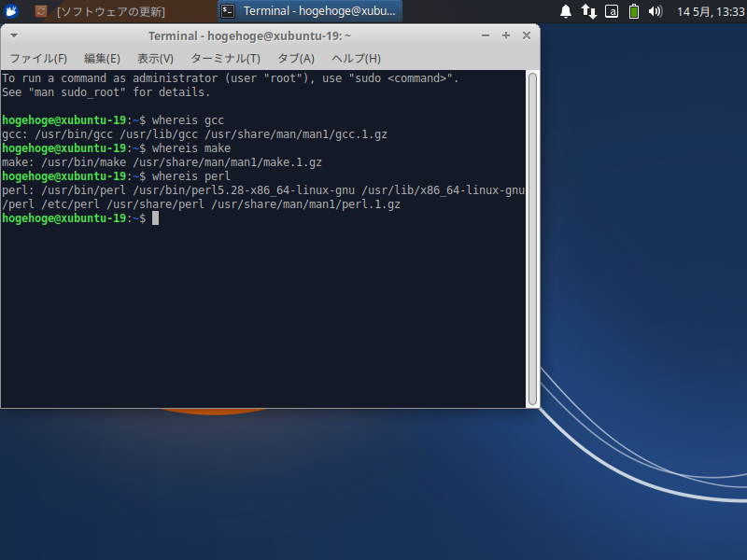Click the terminal vertical scrollbar
This screenshot has height=560, width=747.
coord(532,239)
